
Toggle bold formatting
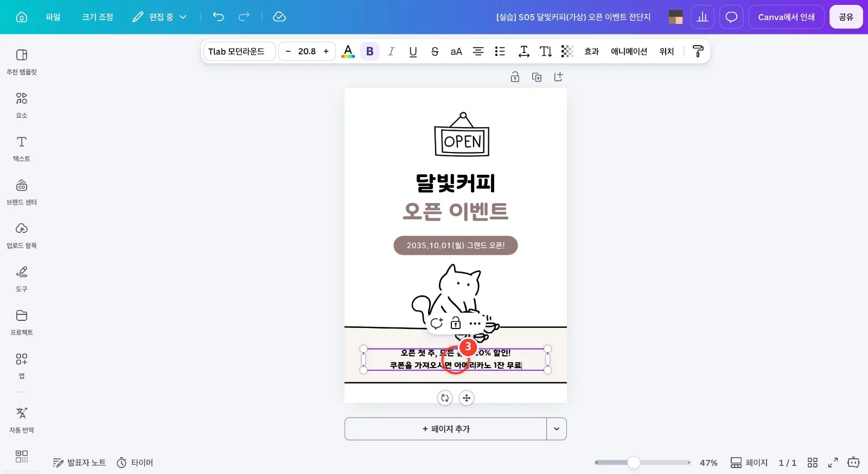pyautogui.click(x=370, y=51)
